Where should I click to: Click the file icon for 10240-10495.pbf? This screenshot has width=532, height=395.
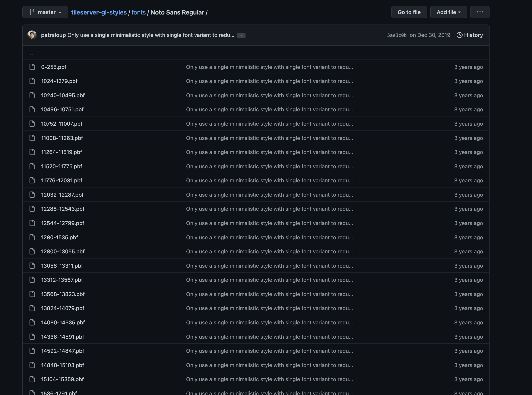(x=32, y=95)
